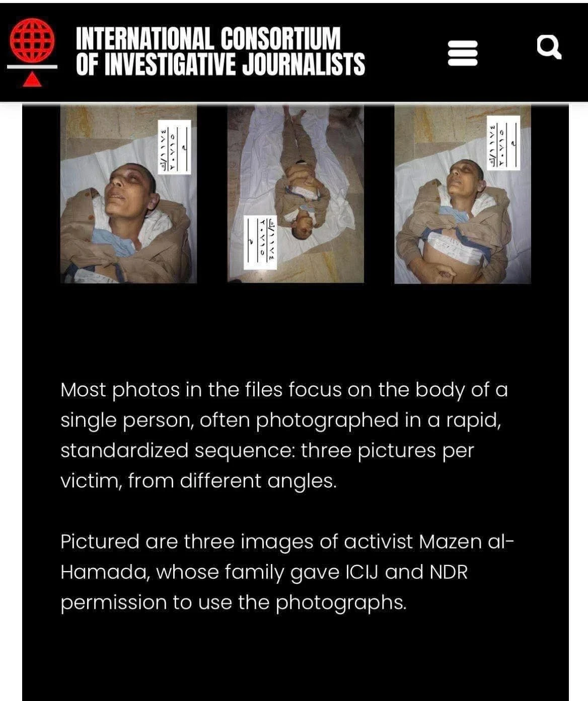Viewport: 588px width, 701px height.
Task: Open the full-body photo on white sheet
Action: tap(296, 194)
